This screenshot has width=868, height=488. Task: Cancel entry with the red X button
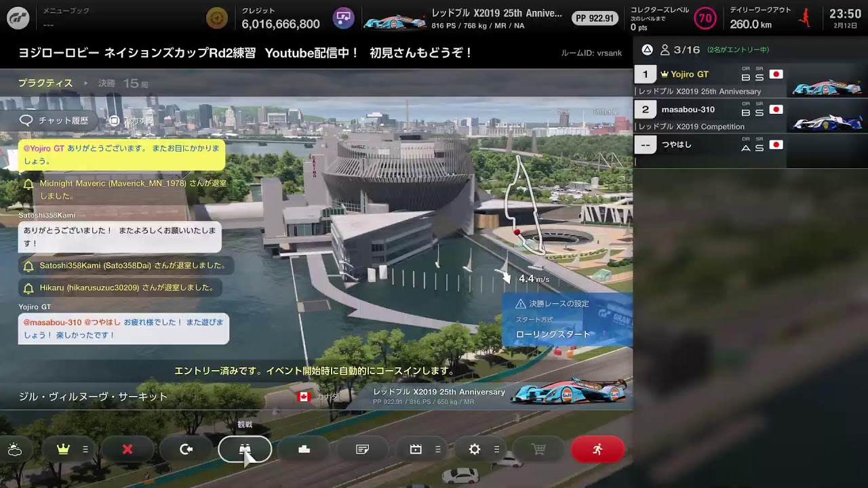tap(127, 449)
